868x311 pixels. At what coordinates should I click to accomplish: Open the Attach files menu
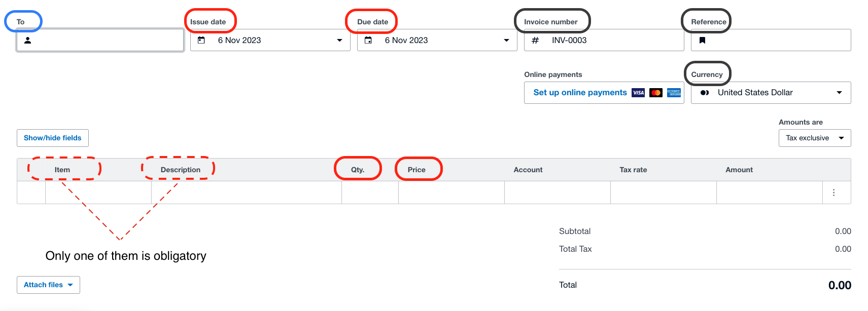tap(48, 285)
